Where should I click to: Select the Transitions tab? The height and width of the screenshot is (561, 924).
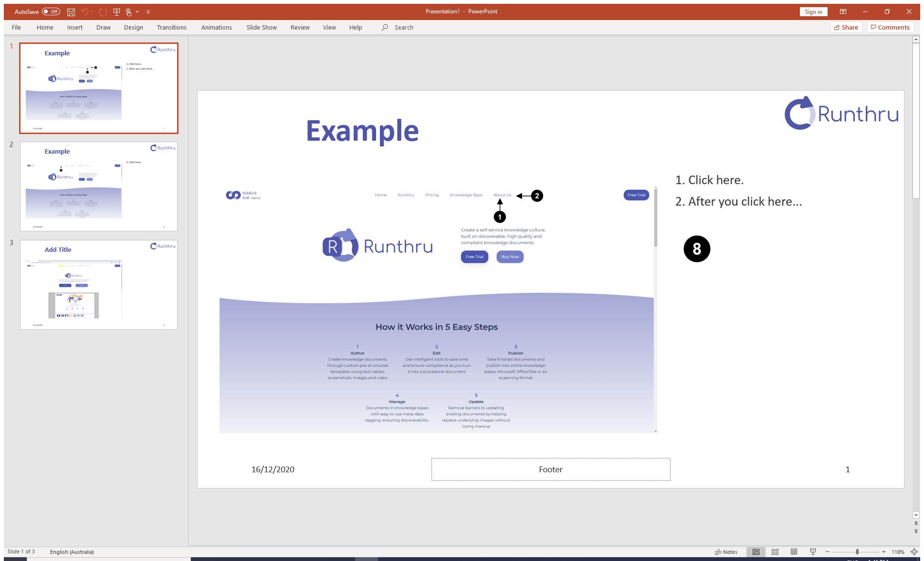(x=172, y=27)
